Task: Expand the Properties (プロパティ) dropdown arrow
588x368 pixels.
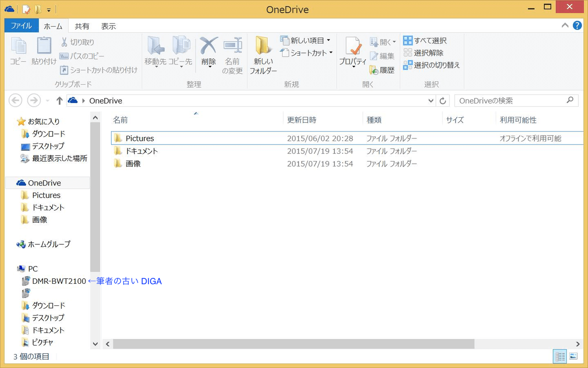Action: (353, 67)
